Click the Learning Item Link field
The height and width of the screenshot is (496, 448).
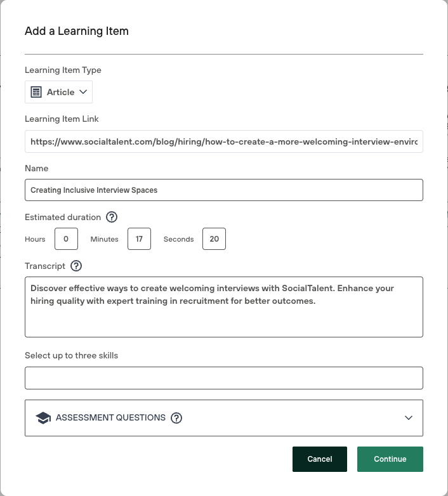pyautogui.click(x=223, y=141)
